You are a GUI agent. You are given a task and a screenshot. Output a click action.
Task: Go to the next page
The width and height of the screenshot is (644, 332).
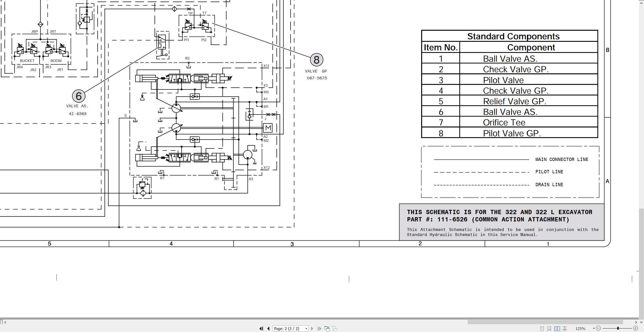coord(312,328)
